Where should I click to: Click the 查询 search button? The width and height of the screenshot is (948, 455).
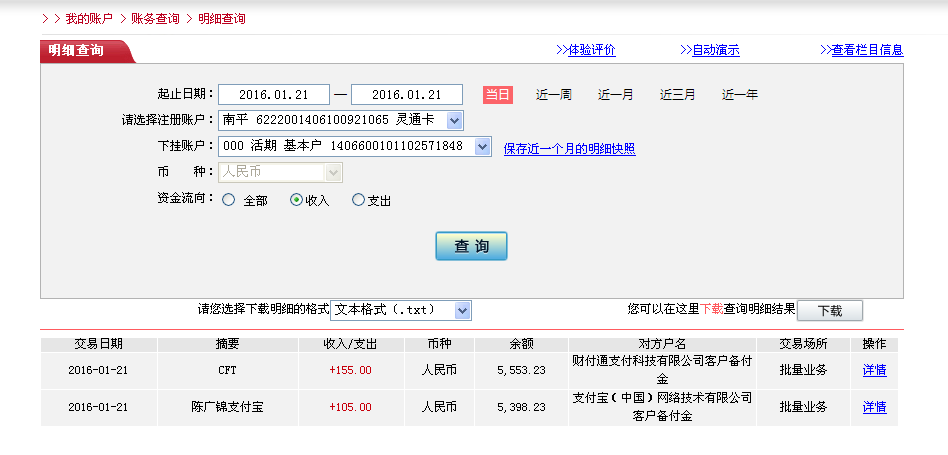(471, 246)
